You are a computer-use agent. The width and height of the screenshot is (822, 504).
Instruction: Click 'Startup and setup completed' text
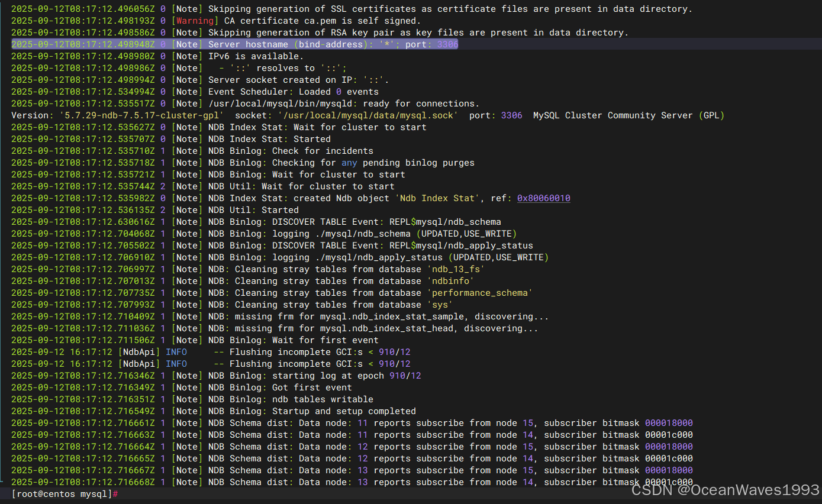tap(344, 411)
